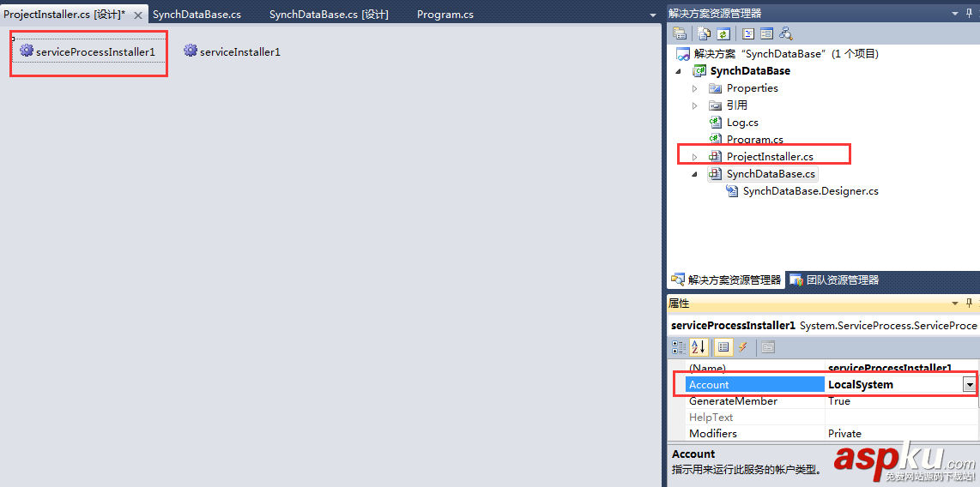
Task: Switch to 团队资源管理器 tab
Action: point(834,280)
